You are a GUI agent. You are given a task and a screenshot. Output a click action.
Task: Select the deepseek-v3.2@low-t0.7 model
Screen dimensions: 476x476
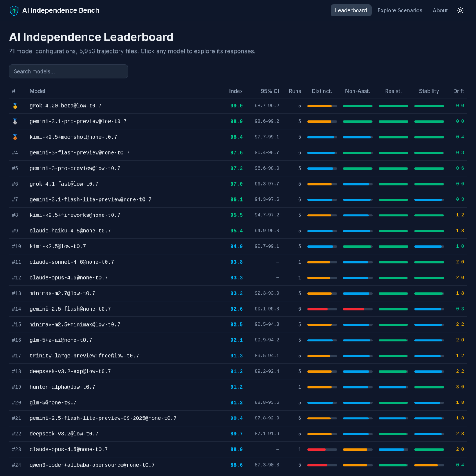(64, 434)
